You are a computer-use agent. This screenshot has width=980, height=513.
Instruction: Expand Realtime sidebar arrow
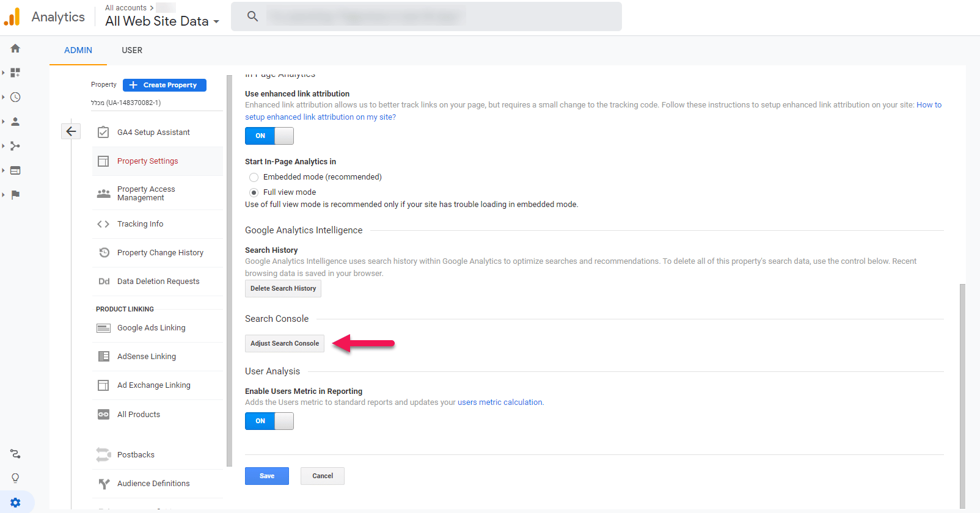pyautogui.click(x=4, y=97)
